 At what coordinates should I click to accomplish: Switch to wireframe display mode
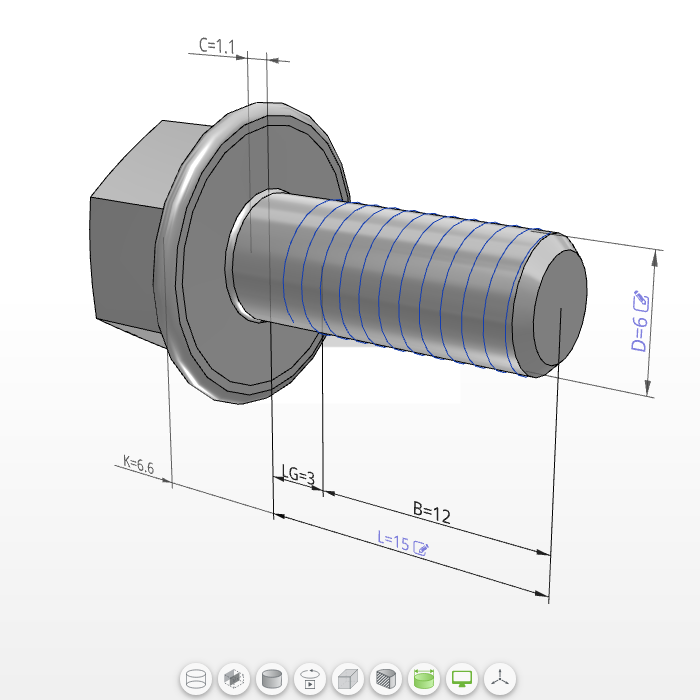(196, 679)
